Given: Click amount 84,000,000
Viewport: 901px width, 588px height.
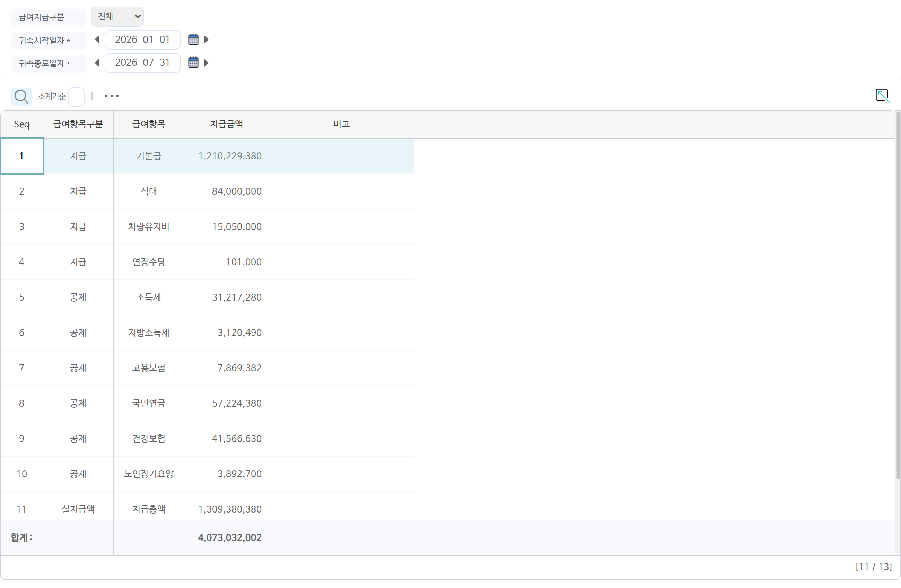Looking at the screenshot, I should tap(237, 191).
